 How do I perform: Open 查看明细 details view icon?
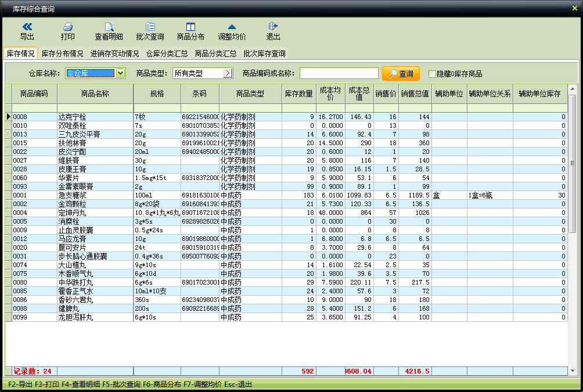coord(109,27)
